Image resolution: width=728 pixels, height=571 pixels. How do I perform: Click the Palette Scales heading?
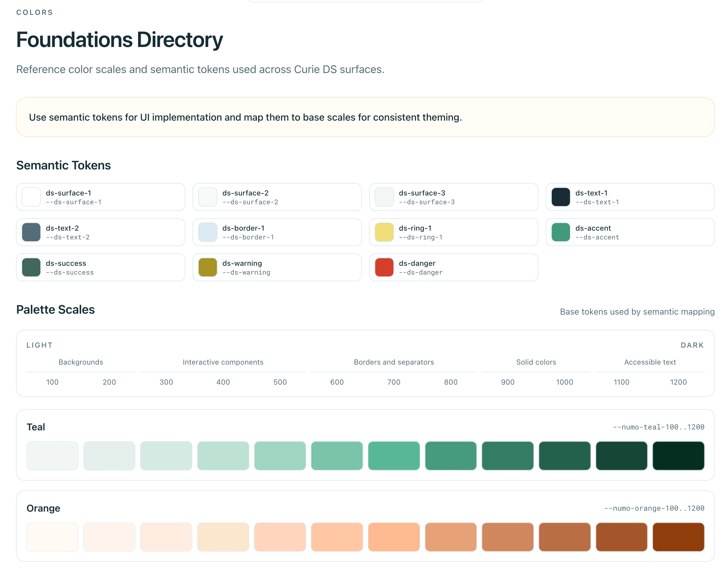point(56,309)
